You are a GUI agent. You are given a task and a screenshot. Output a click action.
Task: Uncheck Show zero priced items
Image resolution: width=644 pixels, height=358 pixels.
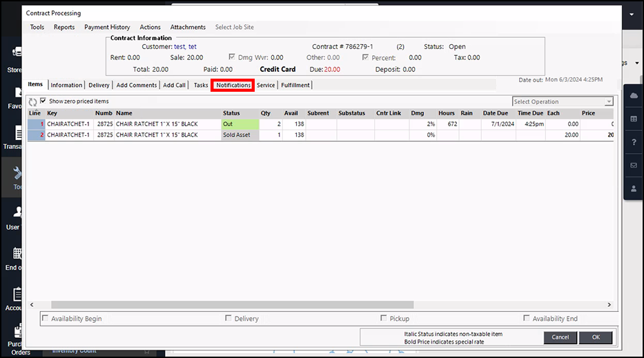(x=43, y=101)
